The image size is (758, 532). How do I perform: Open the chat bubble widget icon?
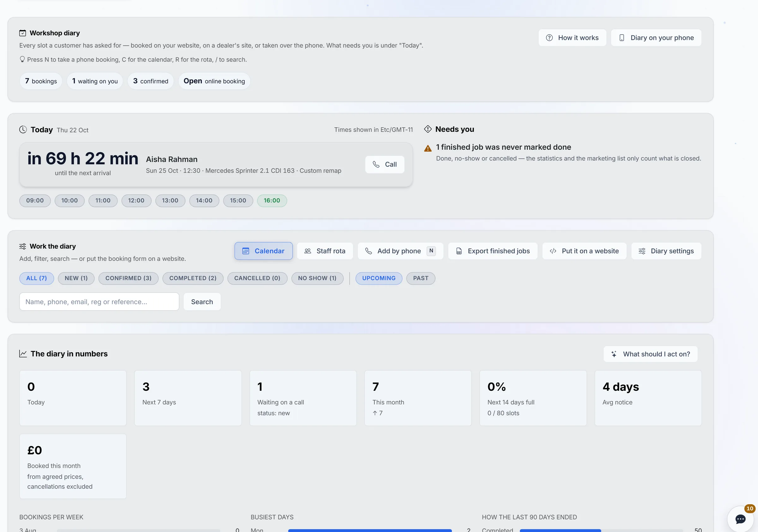[x=740, y=519]
